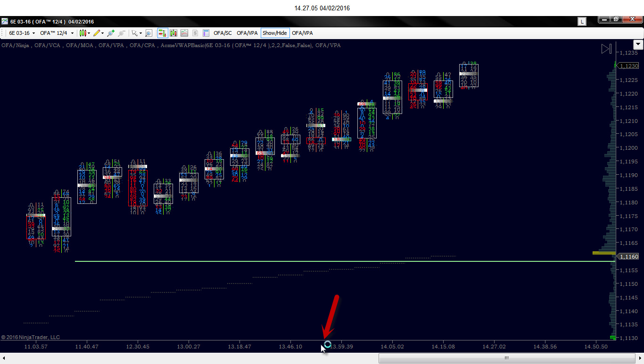Click the greyed zoom out magnifier icon
644x364 pixels.
pyautogui.click(x=122, y=33)
